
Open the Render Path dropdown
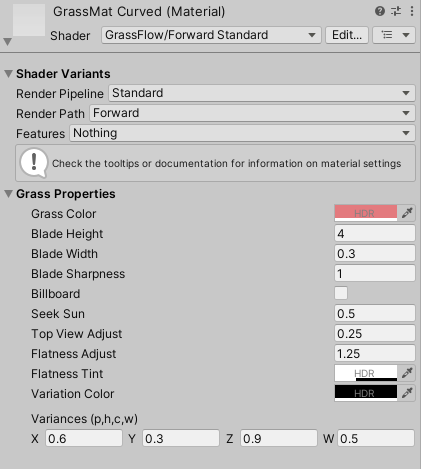pyautogui.click(x=252, y=113)
